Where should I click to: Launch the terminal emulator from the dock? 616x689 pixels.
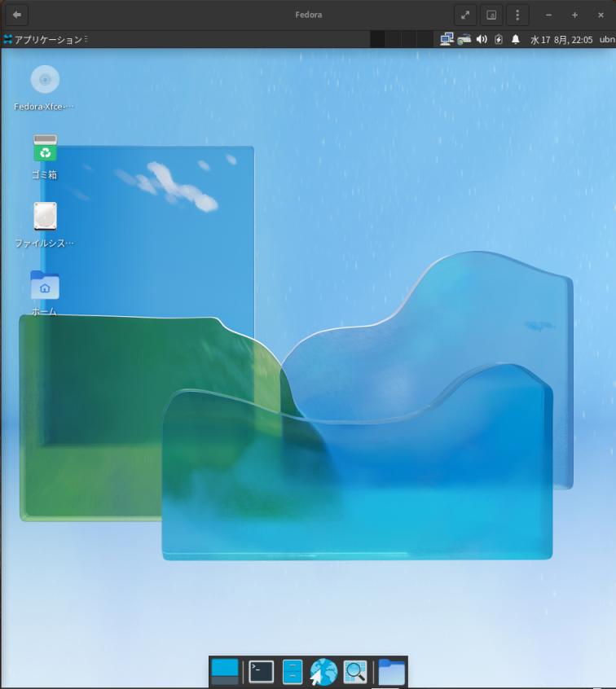(262, 672)
